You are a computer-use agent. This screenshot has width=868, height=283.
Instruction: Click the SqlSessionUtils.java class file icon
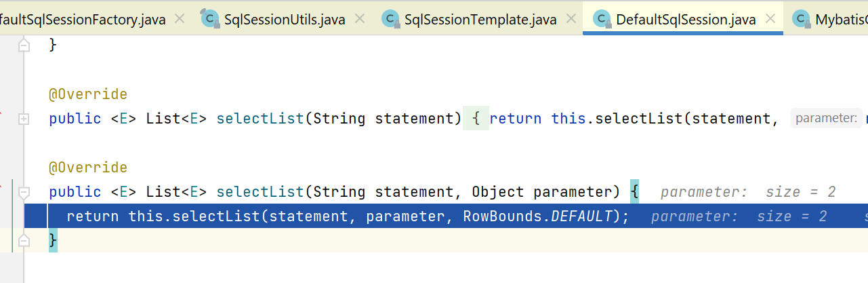(x=209, y=19)
